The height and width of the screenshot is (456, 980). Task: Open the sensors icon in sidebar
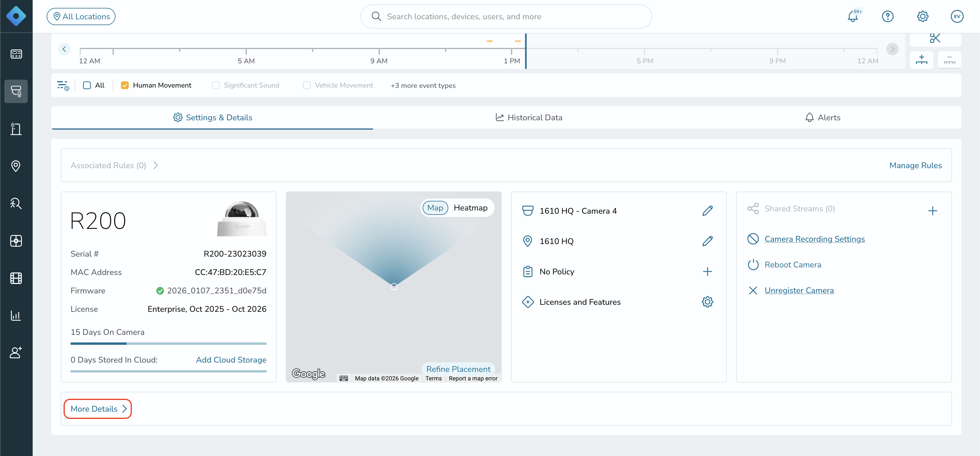tap(16, 241)
